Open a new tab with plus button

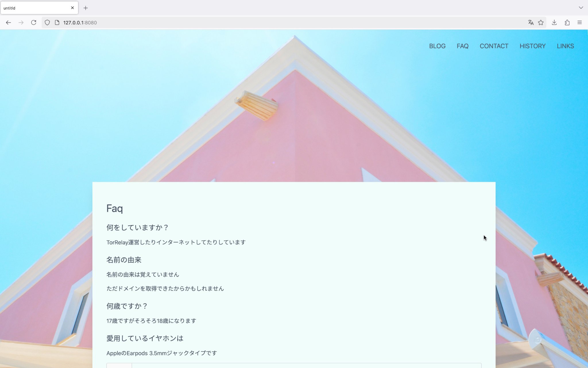click(86, 8)
